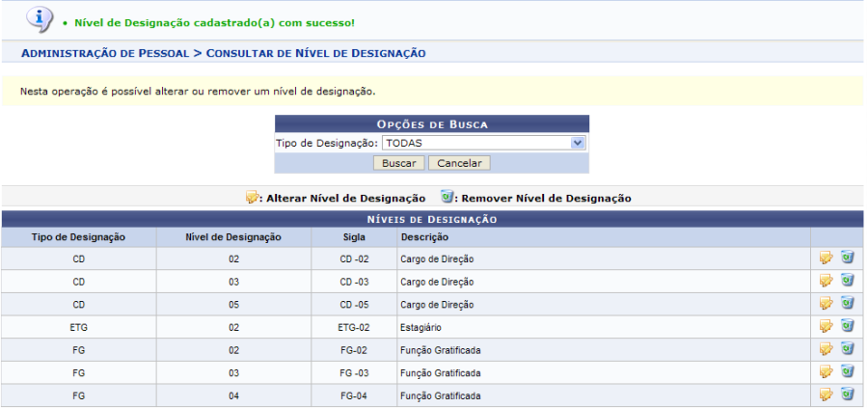Alter the FG-02 Função Gratificada level
Screen dimensions: 868x408
[x=826, y=349]
